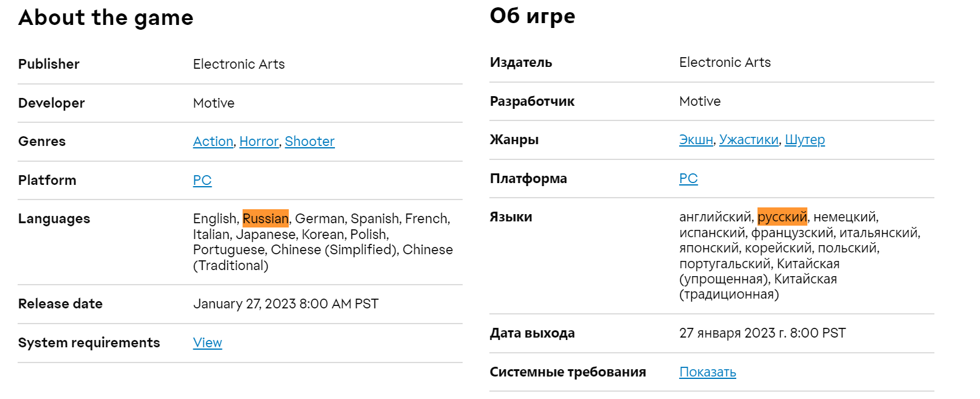Screen dimensions: 980x399
Task: Open the Horror genre link
Action: (258, 142)
